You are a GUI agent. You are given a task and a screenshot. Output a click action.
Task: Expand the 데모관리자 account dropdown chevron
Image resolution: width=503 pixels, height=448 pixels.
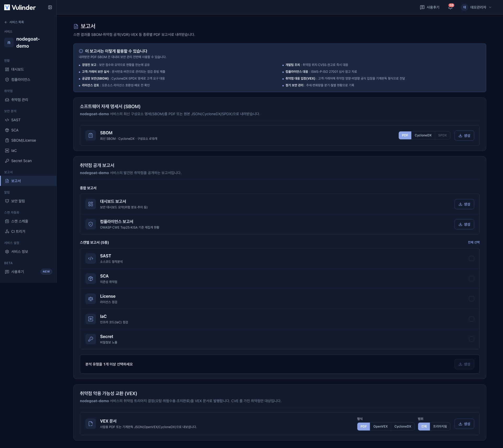click(x=490, y=7)
